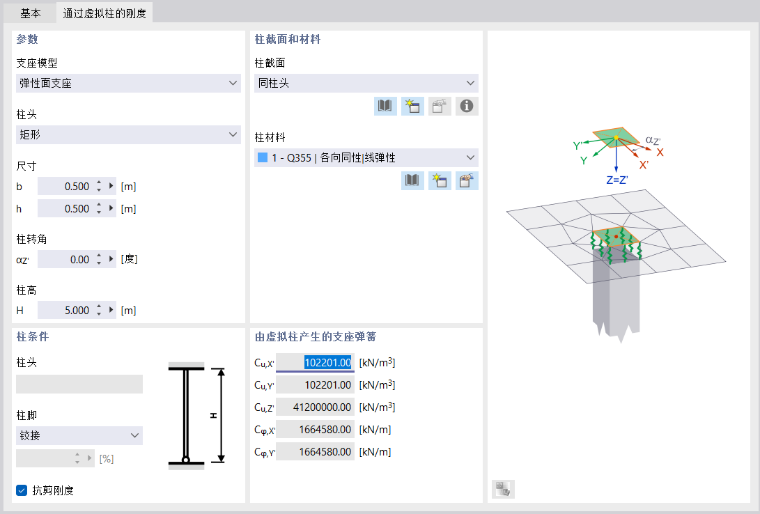Click the blue material color swatch for Q355
The image size is (760, 514).
tap(263, 158)
